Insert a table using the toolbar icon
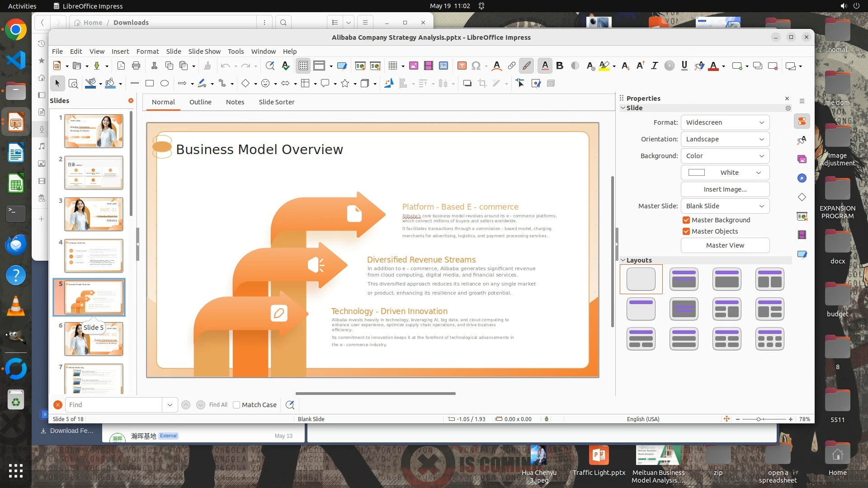 tap(392, 66)
